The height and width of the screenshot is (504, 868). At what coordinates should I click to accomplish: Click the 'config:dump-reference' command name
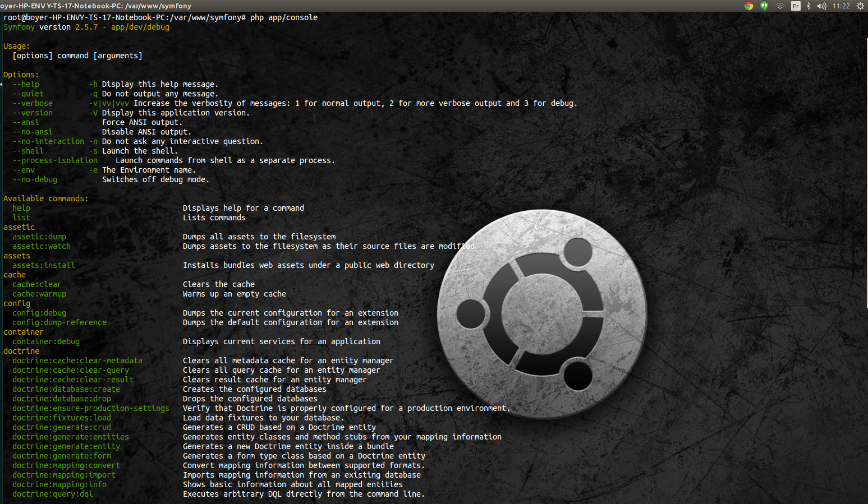click(x=59, y=322)
